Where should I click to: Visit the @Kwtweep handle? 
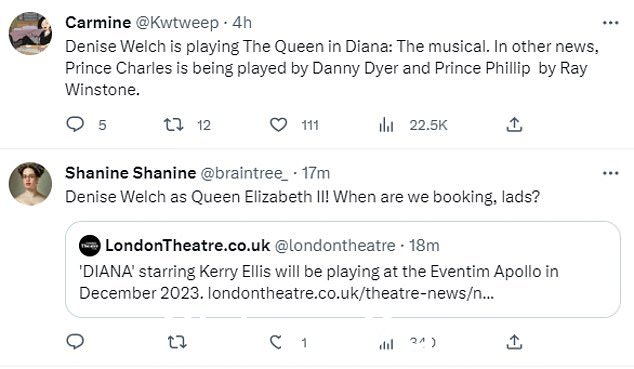coord(177,23)
